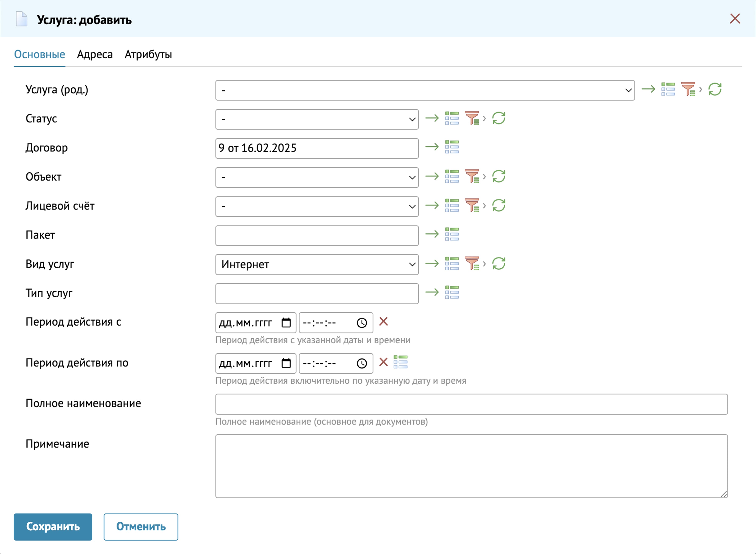Open the calendar picker for Период действия с
Viewport: 756px width, 554px height.
286,323
